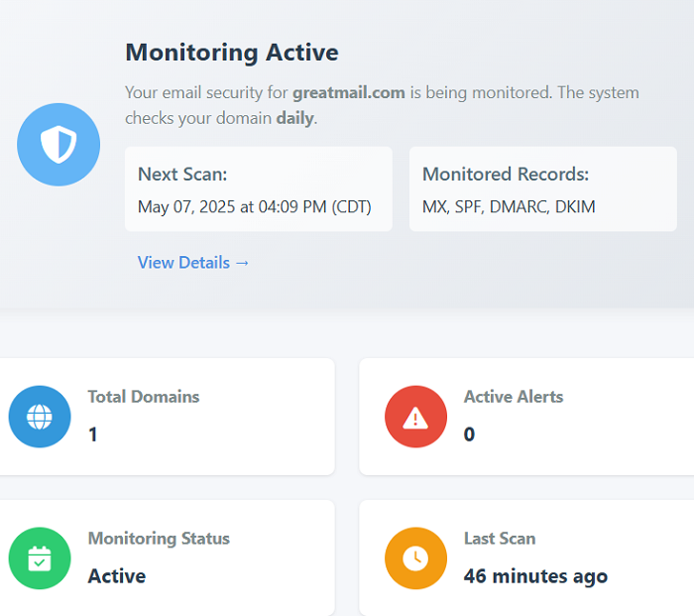Screen dimensions: 694x616
Task: Click the orange clock Last Scan icon
Action: click(x=415, y=558)
